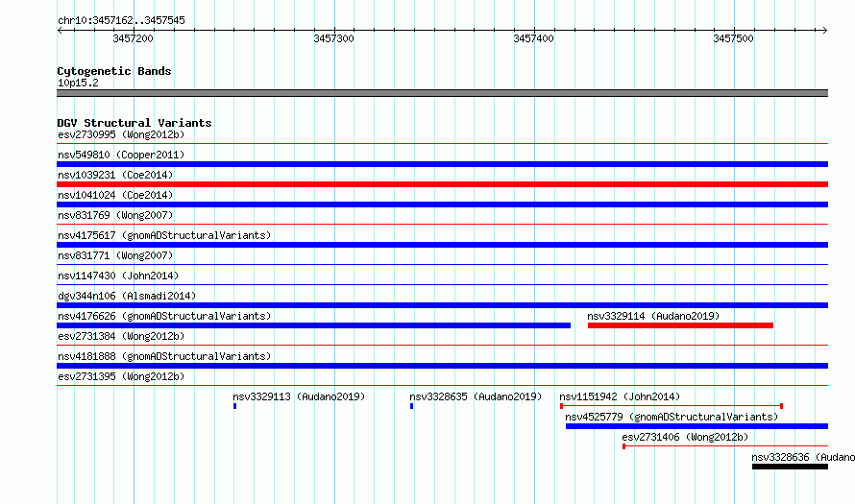Click the chr10:3457162..3457545 coordinate label

coord(122,20)
